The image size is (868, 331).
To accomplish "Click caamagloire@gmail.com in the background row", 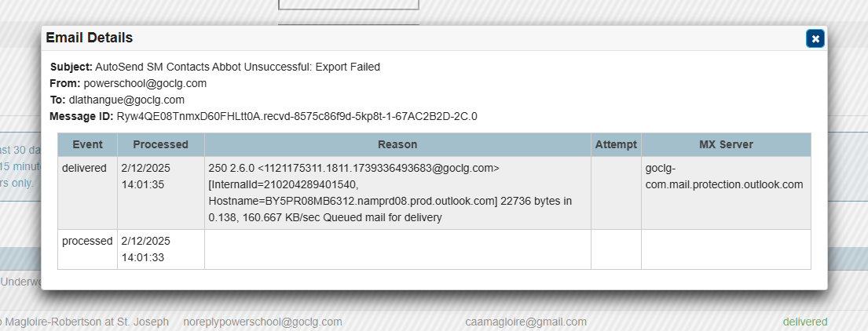I will coord(526,322).
